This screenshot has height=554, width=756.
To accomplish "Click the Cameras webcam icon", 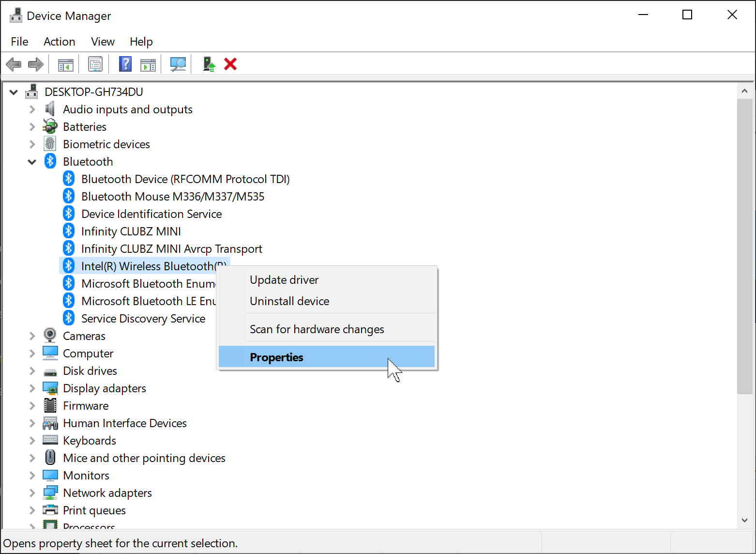I will pos(50,335).
